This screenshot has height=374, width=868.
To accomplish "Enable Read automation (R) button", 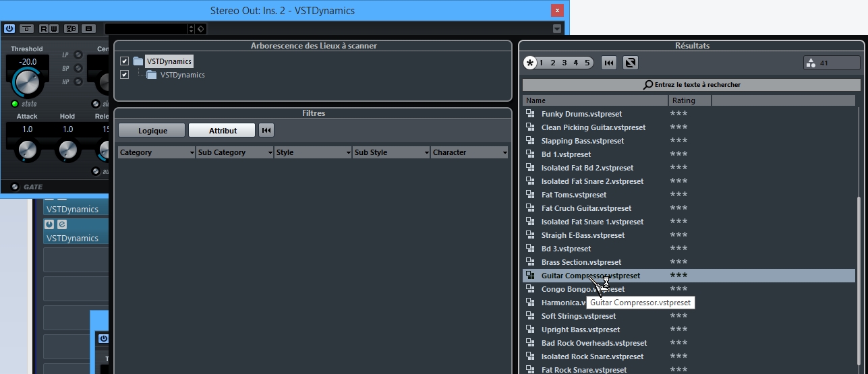I will tap(44, 28).
